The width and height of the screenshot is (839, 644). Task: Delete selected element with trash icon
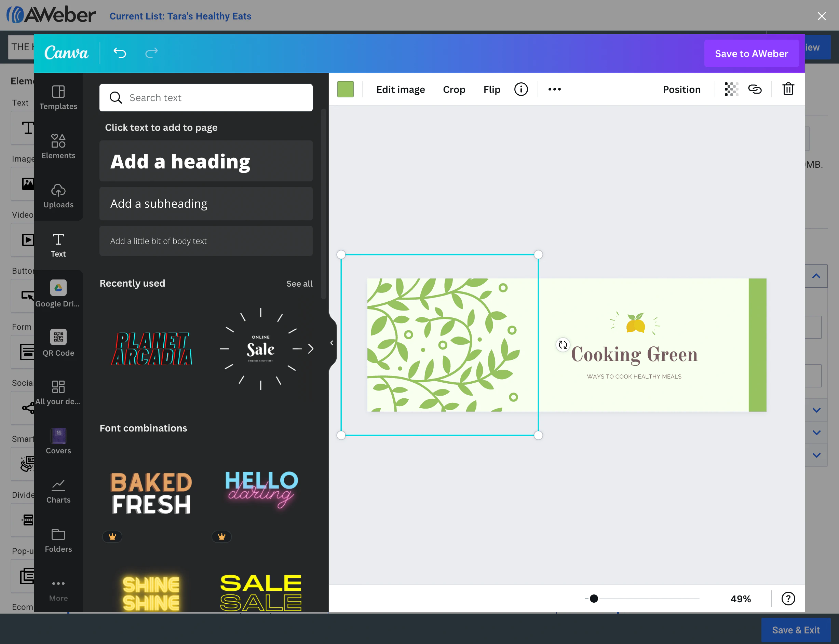tap(788, 88)
